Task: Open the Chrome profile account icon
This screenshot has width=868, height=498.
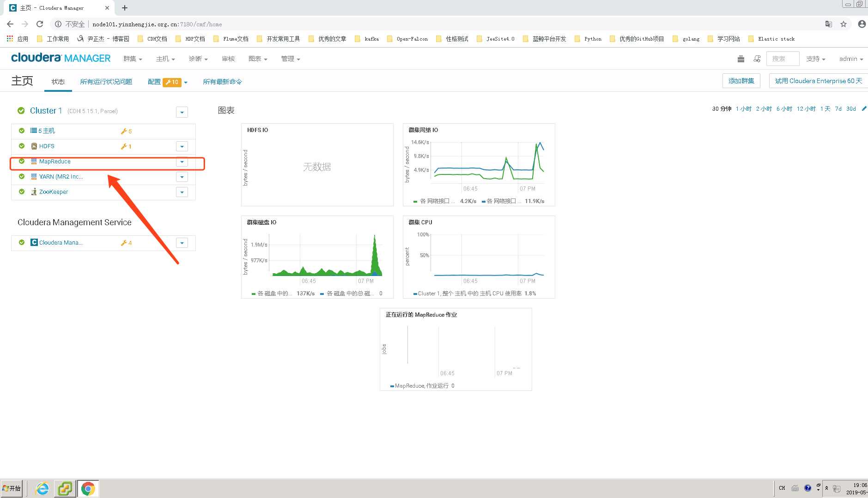Action: pyautogui.click(x=862, y=24)
